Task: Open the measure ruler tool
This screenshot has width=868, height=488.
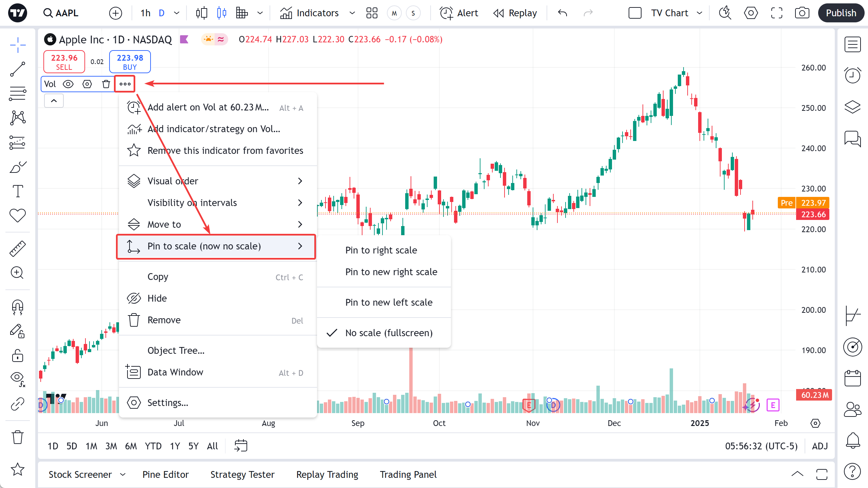Action: click(x=18, y=248)
